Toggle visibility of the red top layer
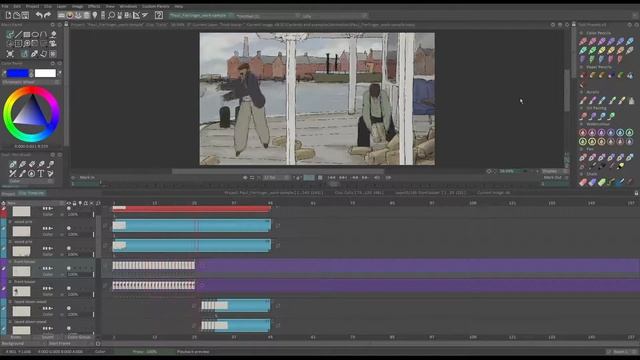Screen dimensions: 640x360 click(x=69, y=208)
